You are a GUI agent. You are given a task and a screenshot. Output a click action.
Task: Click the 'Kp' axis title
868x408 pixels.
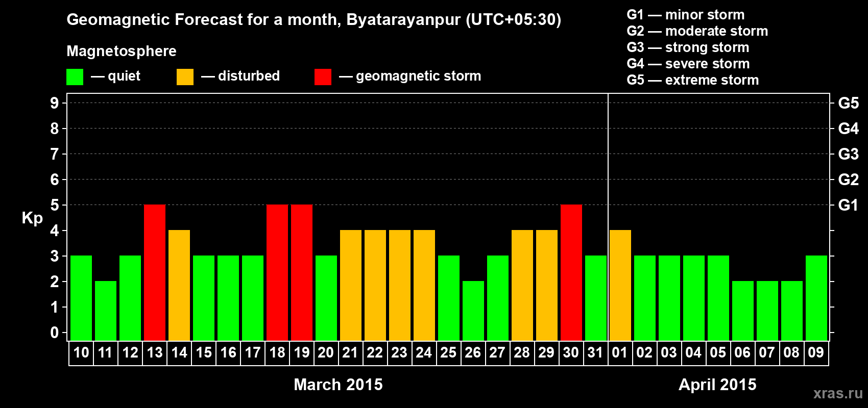32,218
